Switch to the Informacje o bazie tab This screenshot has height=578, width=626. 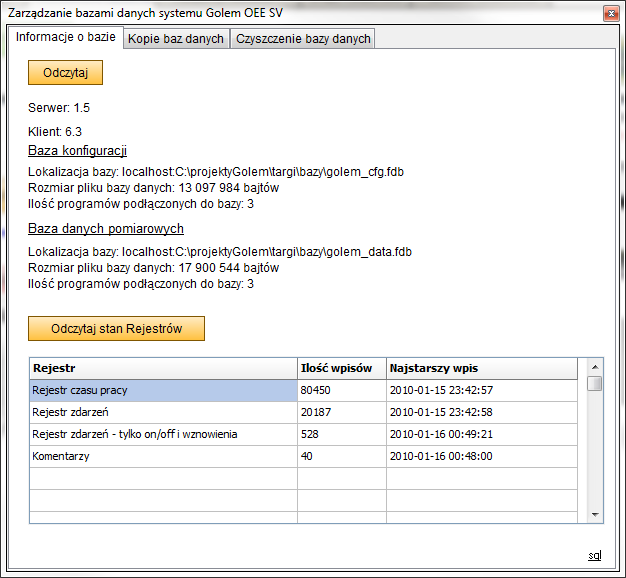click(65, 37)
